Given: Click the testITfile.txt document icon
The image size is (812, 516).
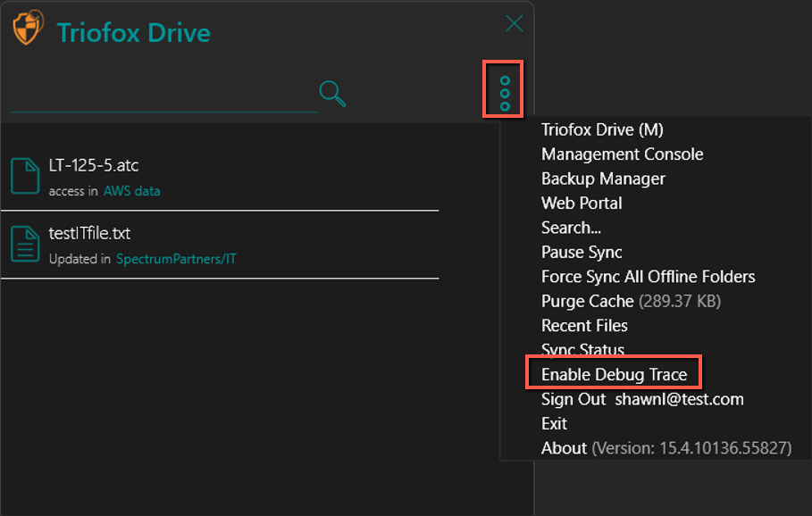Looking at the screenshot, I should point(25,244).
